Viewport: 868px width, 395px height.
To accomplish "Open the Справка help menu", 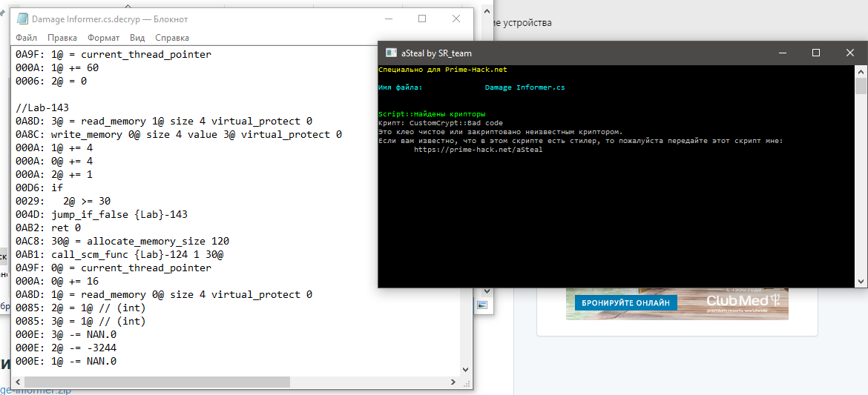I will (171, 38).
